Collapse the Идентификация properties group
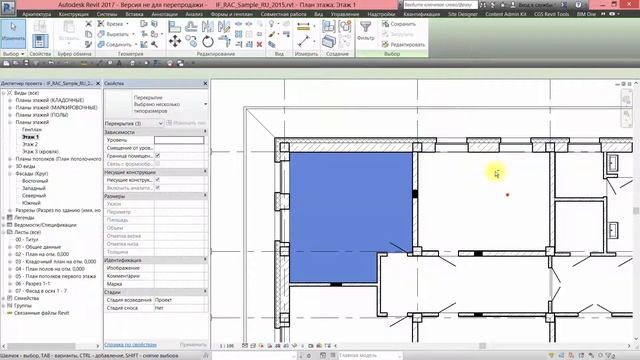The image size is (640, 360). [205, 260]
